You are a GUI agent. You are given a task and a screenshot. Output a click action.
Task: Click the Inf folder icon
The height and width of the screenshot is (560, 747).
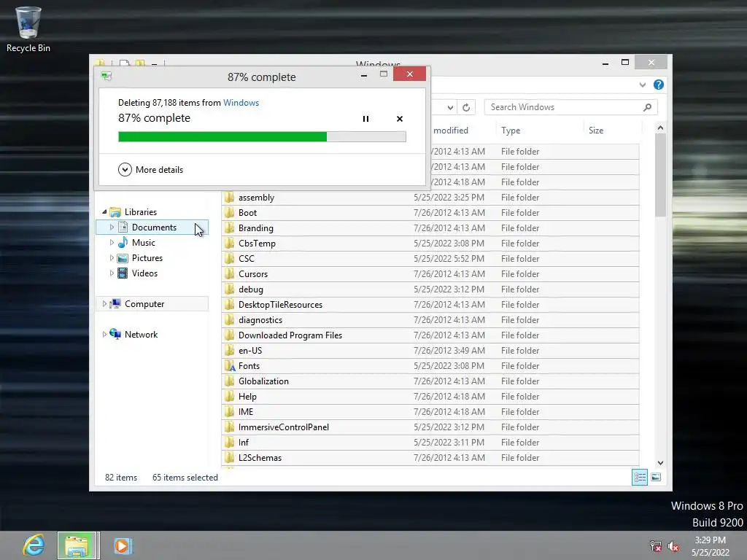(229, 443)
